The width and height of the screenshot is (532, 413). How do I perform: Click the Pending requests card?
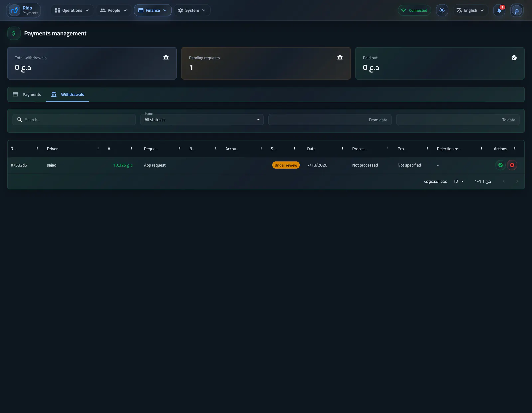(x=266, y=63)
